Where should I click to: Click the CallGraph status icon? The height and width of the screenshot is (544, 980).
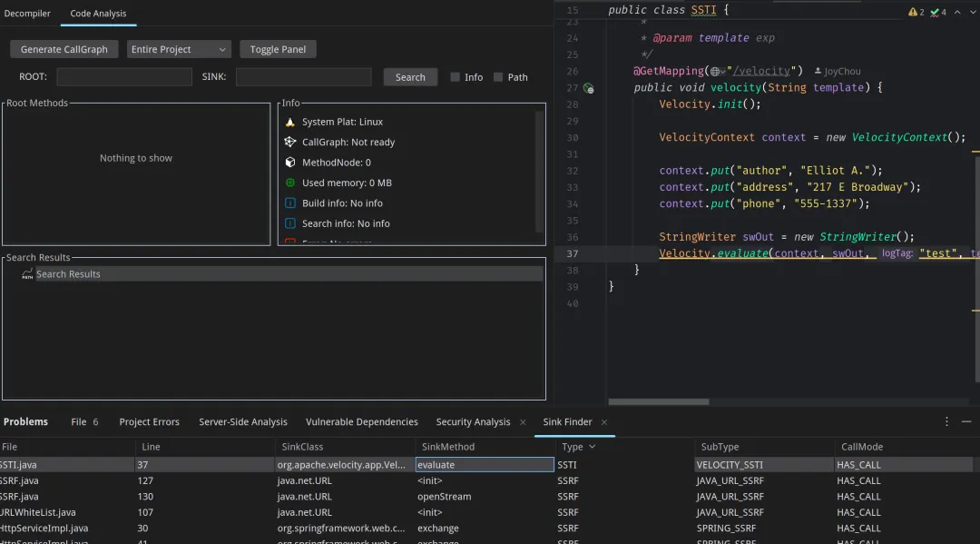(290, 142)
